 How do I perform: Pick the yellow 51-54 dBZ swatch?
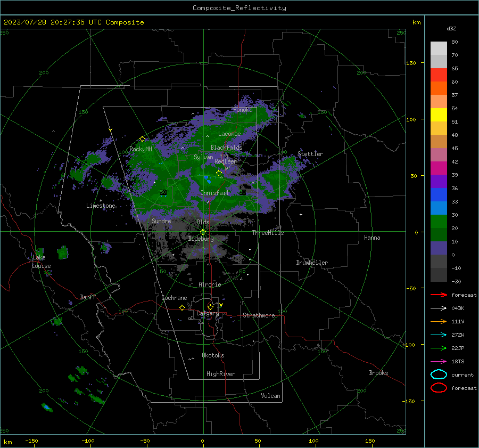coord(439,115)
